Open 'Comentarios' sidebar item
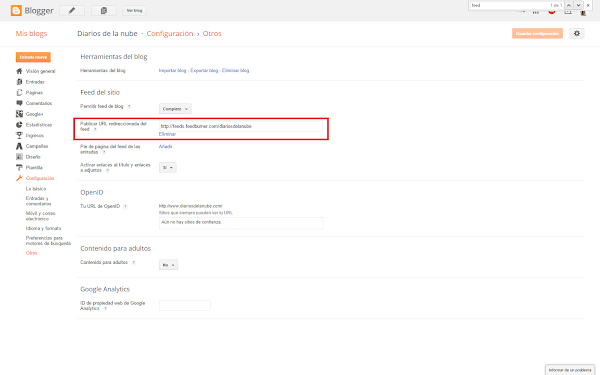600x375 pixels. 39,103
